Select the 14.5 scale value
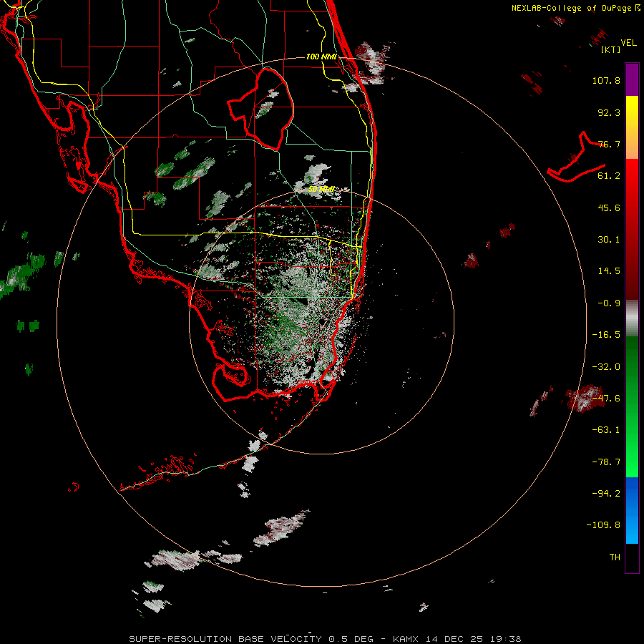The width and height of the screenshot is (644, 644). coord(609,271)
